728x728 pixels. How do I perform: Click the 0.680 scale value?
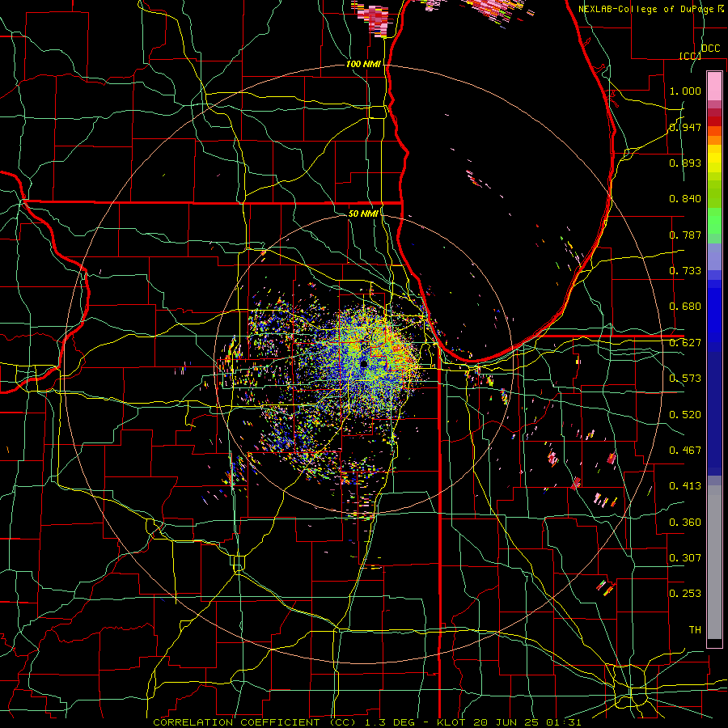(685, 307)
